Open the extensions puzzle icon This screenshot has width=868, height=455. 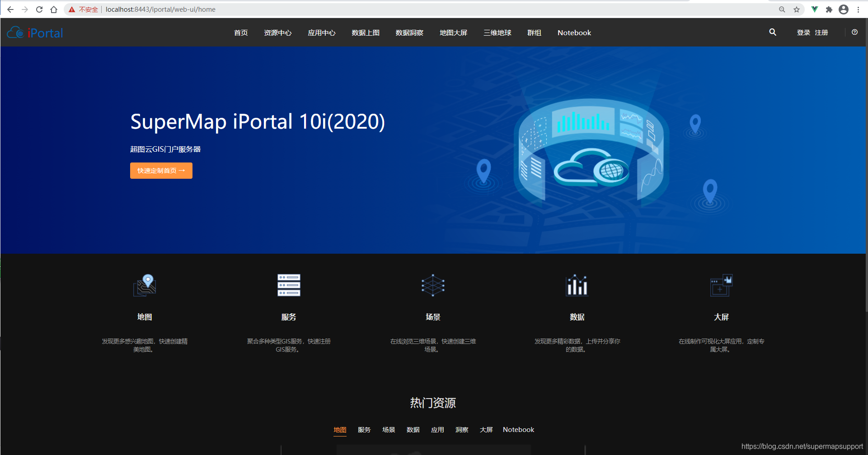pyautogui.click(x=829, y=9)
